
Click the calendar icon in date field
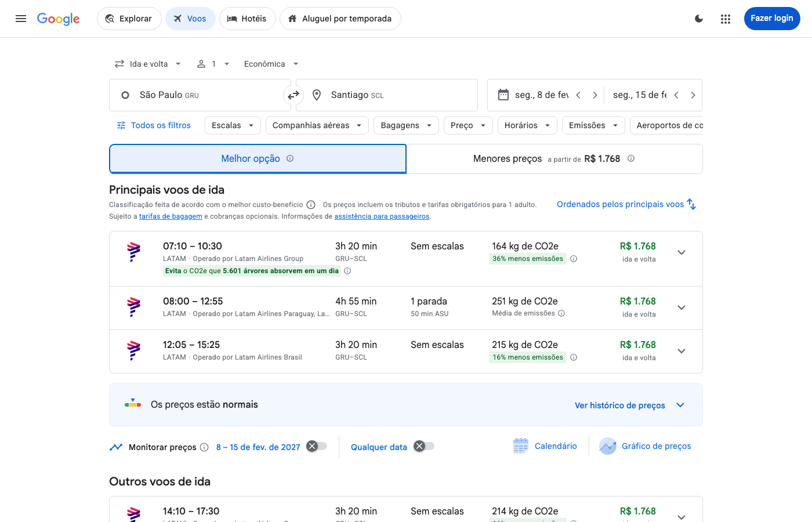(x=503, y=95)
